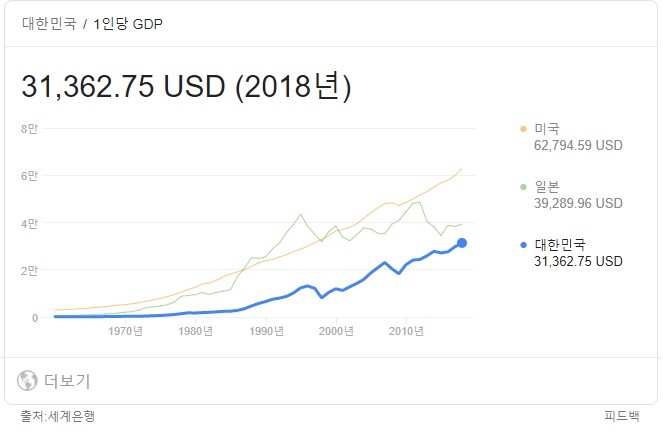Click the 피드백 link
Screen dimensions: 663x437
(622, 416)
